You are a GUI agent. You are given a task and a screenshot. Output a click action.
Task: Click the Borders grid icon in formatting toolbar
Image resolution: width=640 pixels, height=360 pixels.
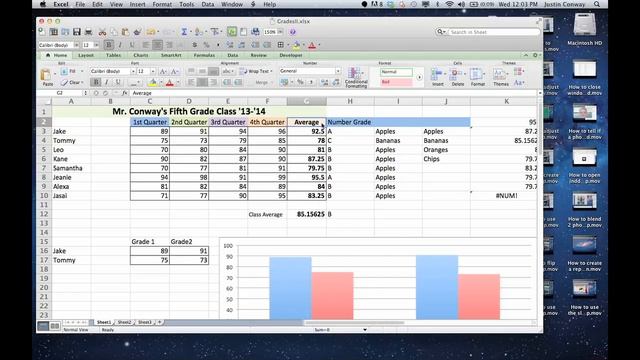tap(280, 45)
